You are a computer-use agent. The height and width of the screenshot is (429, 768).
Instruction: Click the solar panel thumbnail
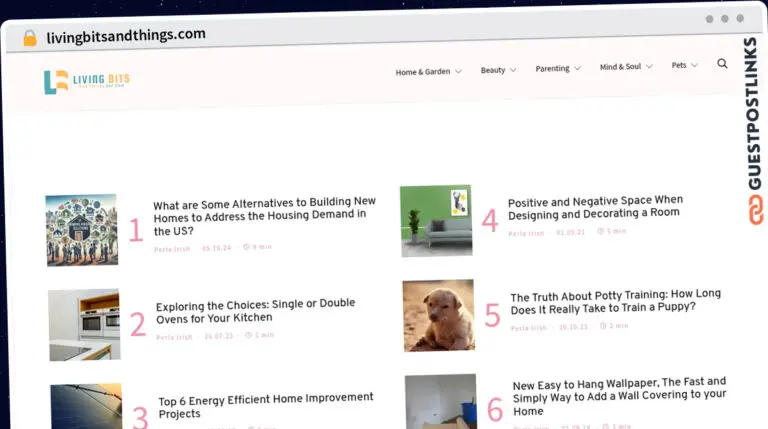coord(86,406)
